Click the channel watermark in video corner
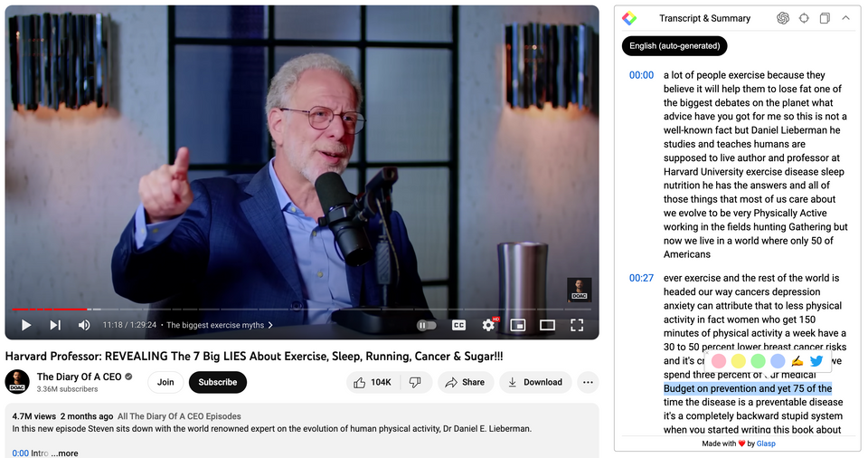 579,290
